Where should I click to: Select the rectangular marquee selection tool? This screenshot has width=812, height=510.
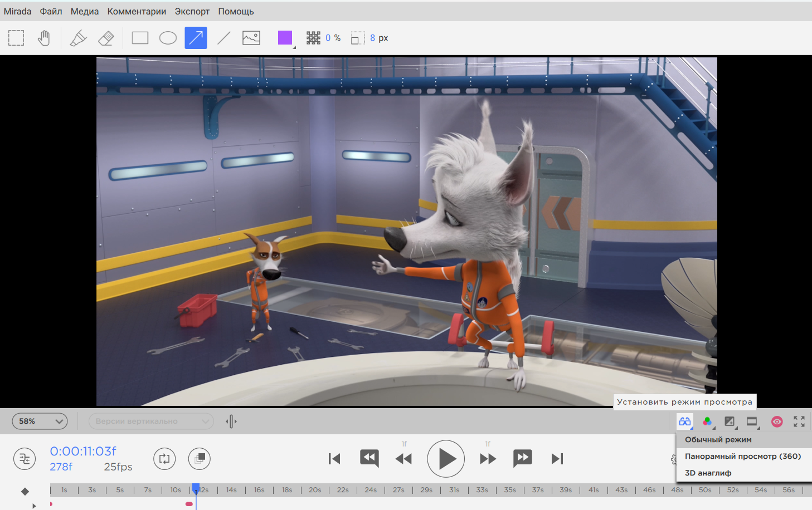tap(16, 38)
